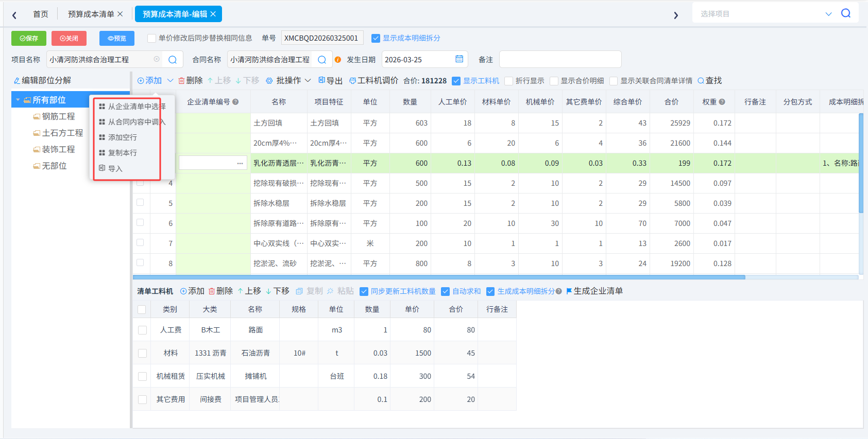Click the project name search magnifier icon
The height and width of the screenshot is (439, 868).
click(x=173, y=60)
